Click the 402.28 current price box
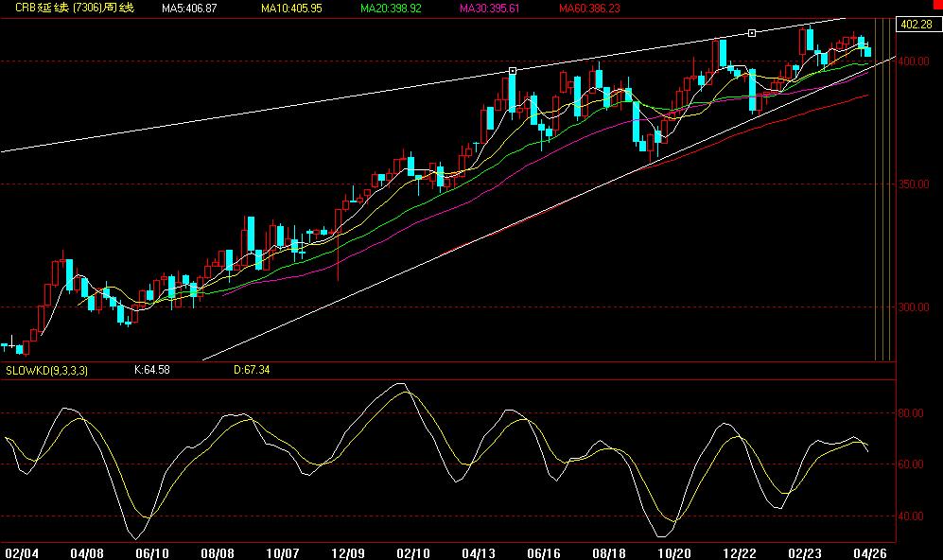 917,24
